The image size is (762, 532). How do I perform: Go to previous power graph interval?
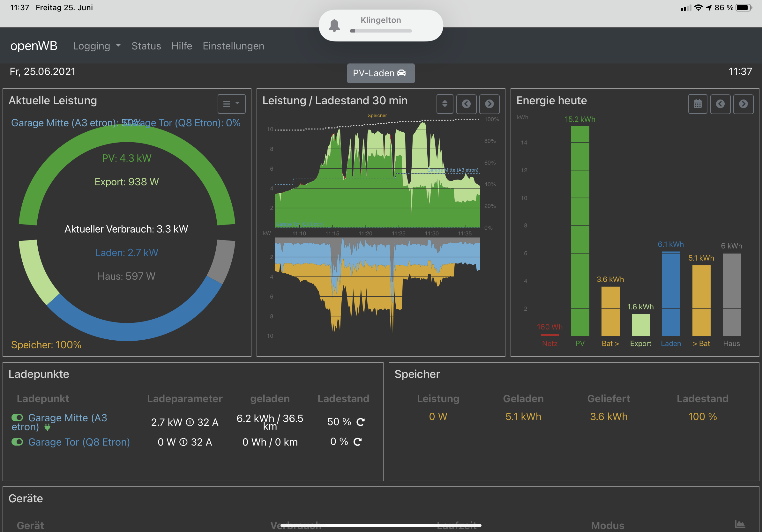coord(466,104)
